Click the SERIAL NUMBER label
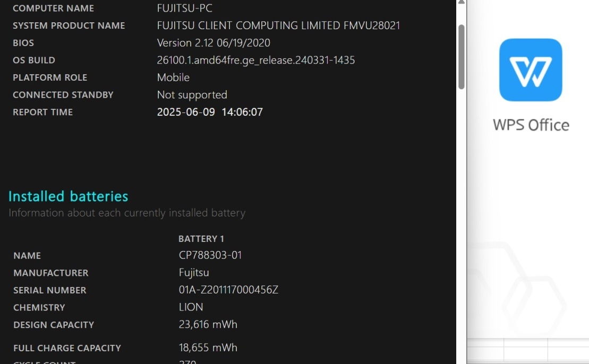The image size is (589, 364). point(49,290)
